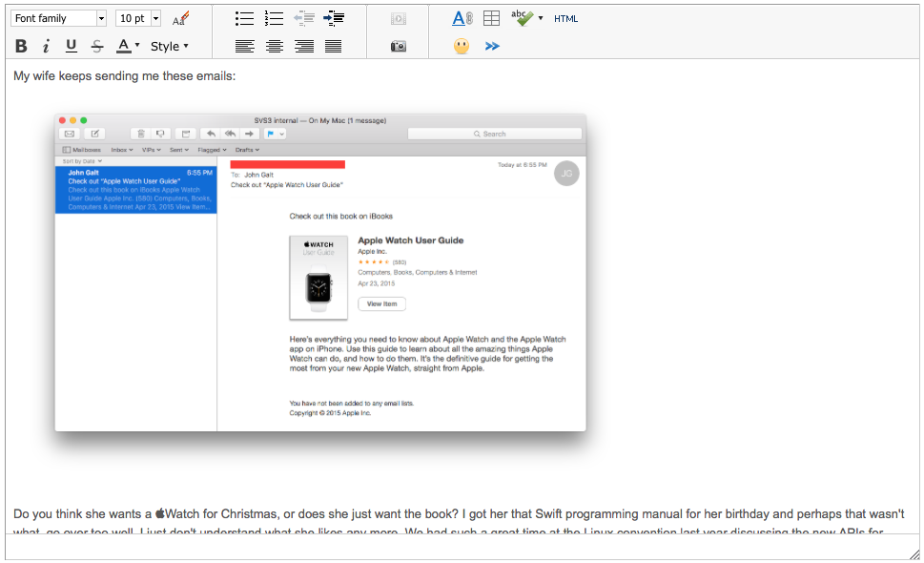Justify the text fully

[x=334, y=46]
